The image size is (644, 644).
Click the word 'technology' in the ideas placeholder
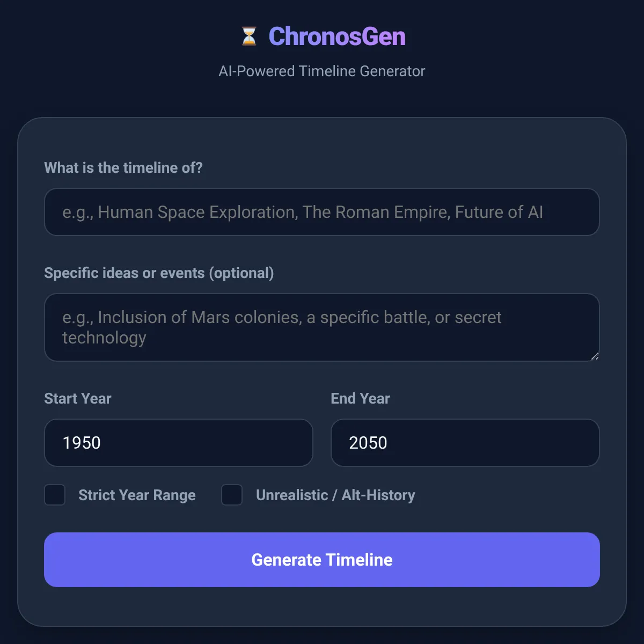[104, 338]
